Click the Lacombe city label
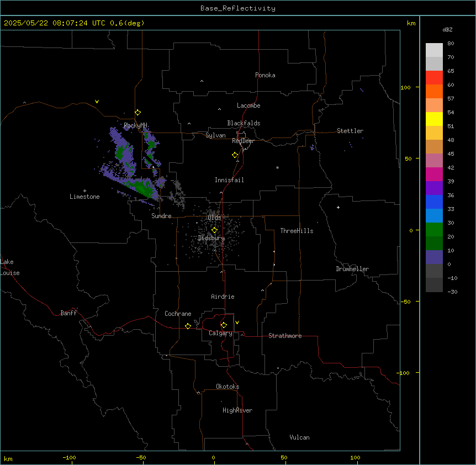The image size is (476, 465). point(248,105)
